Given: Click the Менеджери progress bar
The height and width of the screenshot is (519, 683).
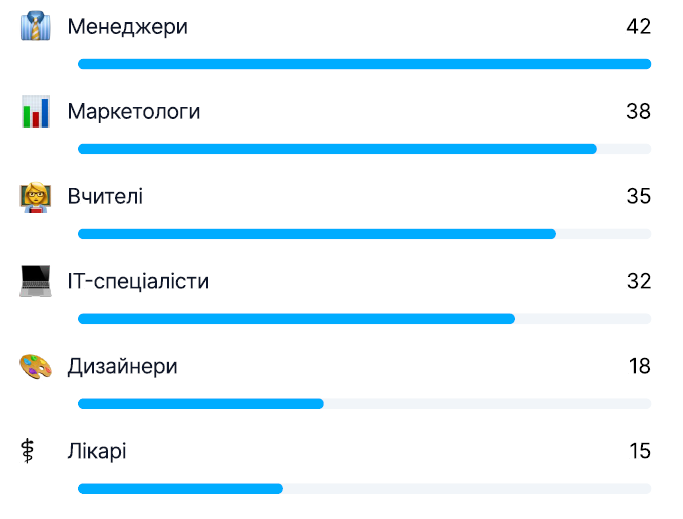Looking at the screenshot, I should click(x=364, y=64).
